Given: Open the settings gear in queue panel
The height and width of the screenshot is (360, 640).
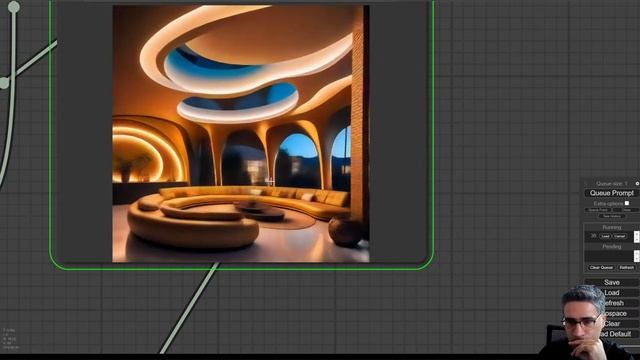Looking at the screenshot, I should [x=637, y=183].
